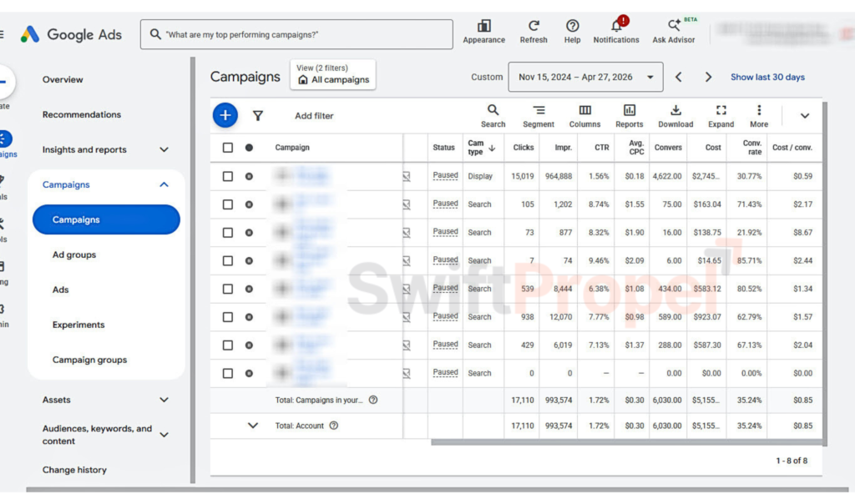The width and height of the screenshot is (855, 504).
Task: Launch Ask Advisor beta
Action: click(674, 32)
